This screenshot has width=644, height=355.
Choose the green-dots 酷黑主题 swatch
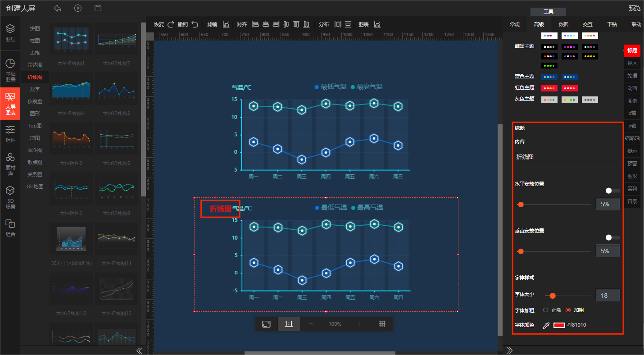pyautogui.click(x=549, y=65)
